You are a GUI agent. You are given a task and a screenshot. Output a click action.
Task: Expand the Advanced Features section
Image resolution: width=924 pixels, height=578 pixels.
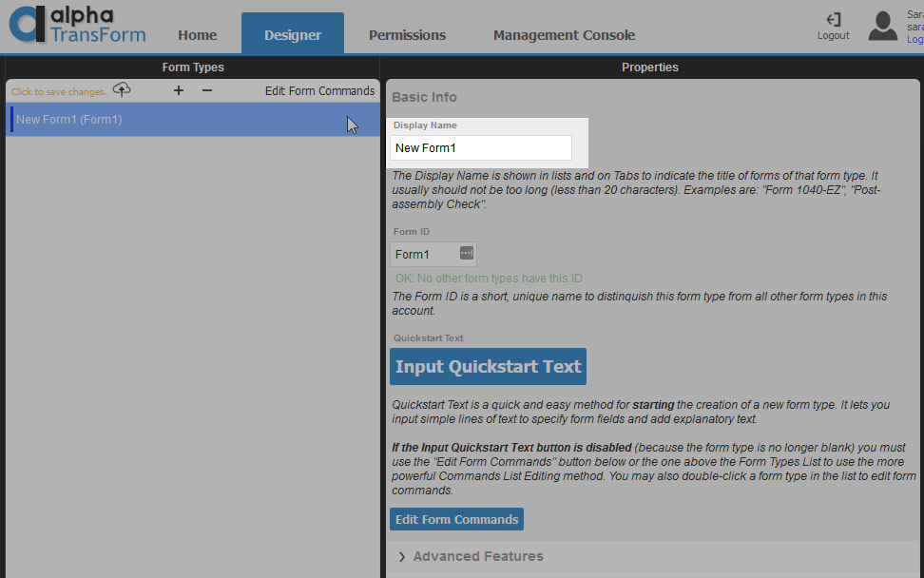click(x=478, y=556)
